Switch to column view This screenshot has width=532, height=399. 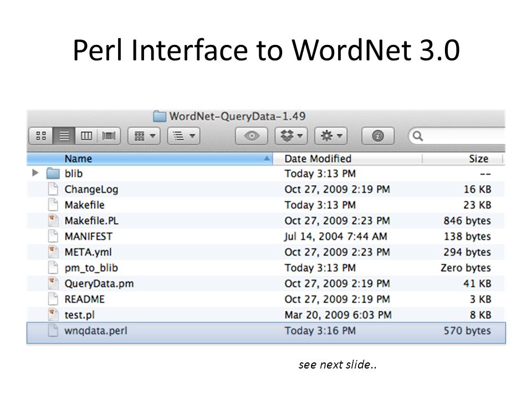(86, 136)
